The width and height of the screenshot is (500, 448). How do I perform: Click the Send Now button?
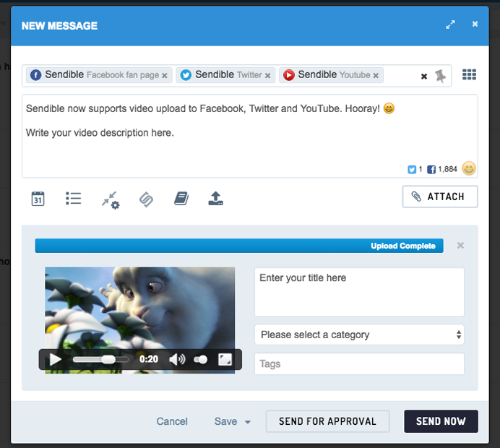441,421
